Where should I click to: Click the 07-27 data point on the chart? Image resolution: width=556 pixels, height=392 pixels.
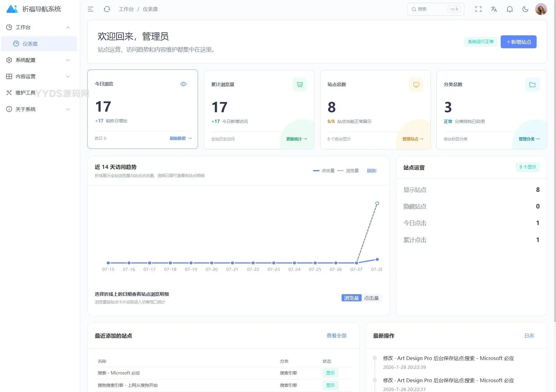tap(356, 263)
